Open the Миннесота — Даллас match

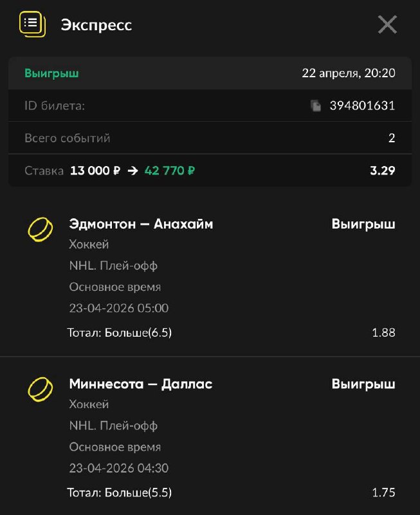pyautogui.click(x=140, y=384)
